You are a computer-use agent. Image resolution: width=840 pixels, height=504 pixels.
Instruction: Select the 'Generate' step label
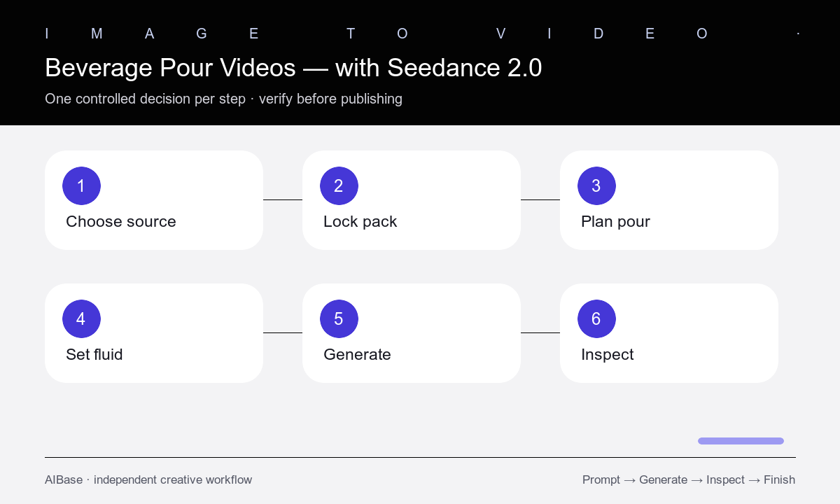pyautogui.click(x=357, y=355)
